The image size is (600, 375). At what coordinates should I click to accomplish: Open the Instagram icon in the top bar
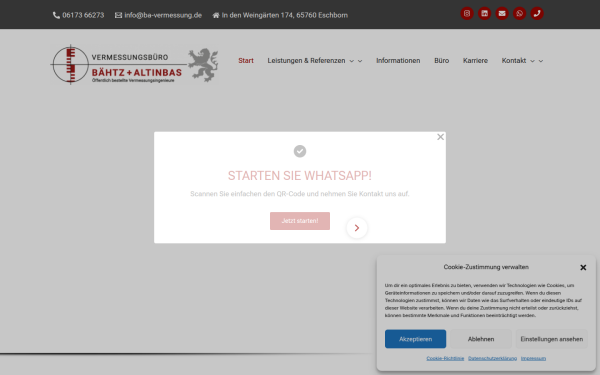467,13
